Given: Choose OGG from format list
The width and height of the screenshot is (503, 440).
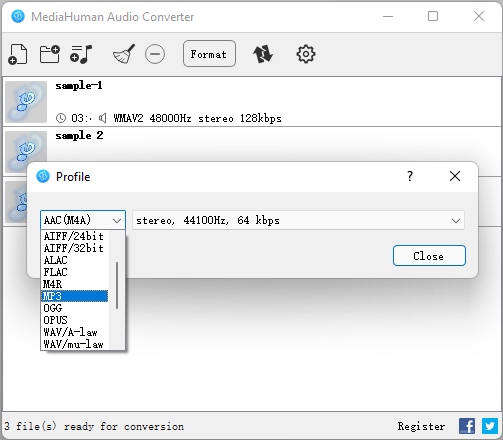Looking at the screenshot, I should pyautogui.click(x=75, y=308).
